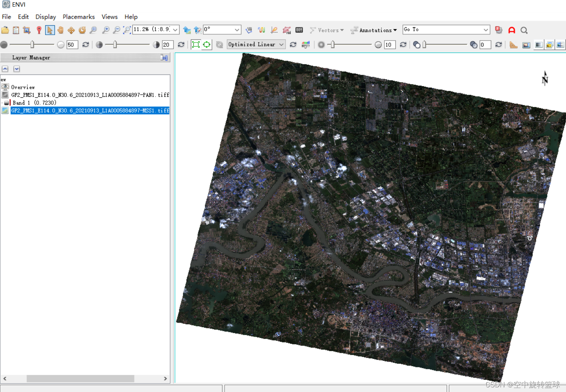Screen dimensions: 566x392
Task: Open the ROI tool
Action: click(287, 30)
